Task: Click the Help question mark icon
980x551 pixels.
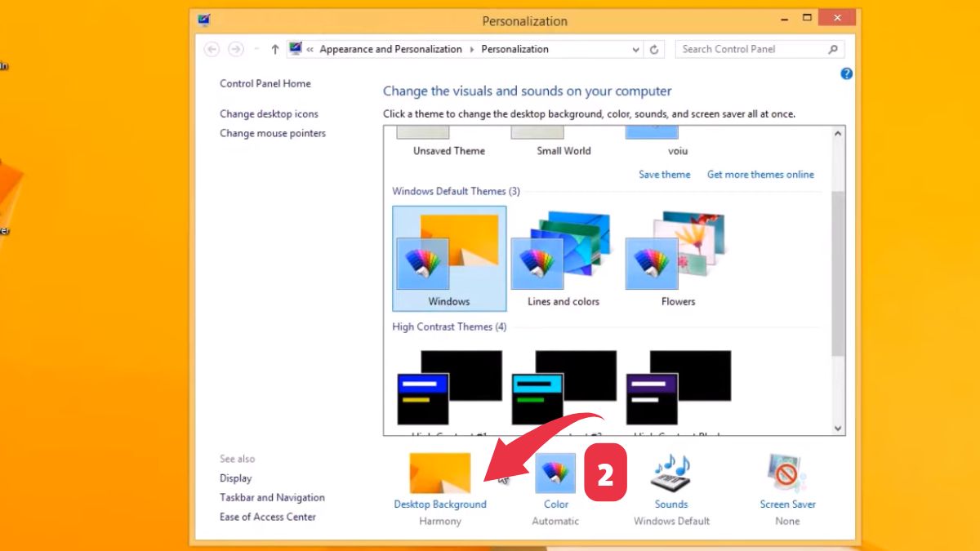Action: tap(846, 73)
